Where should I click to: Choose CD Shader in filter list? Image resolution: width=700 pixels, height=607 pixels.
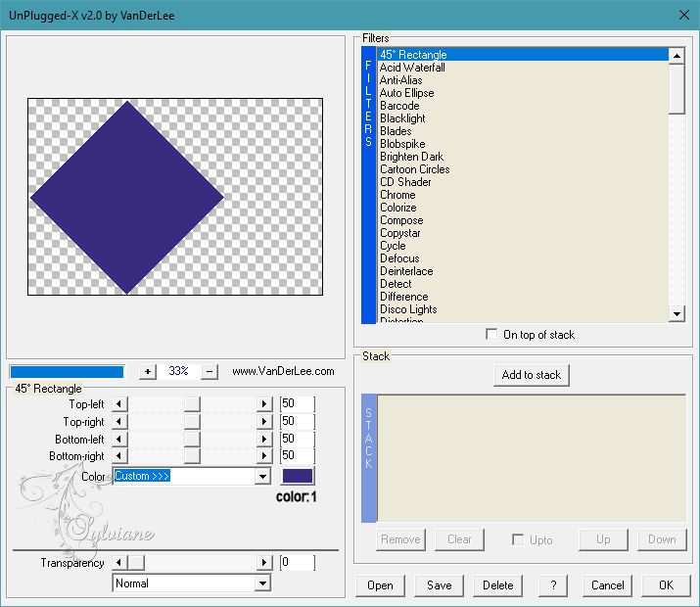[x=523, y=182]
